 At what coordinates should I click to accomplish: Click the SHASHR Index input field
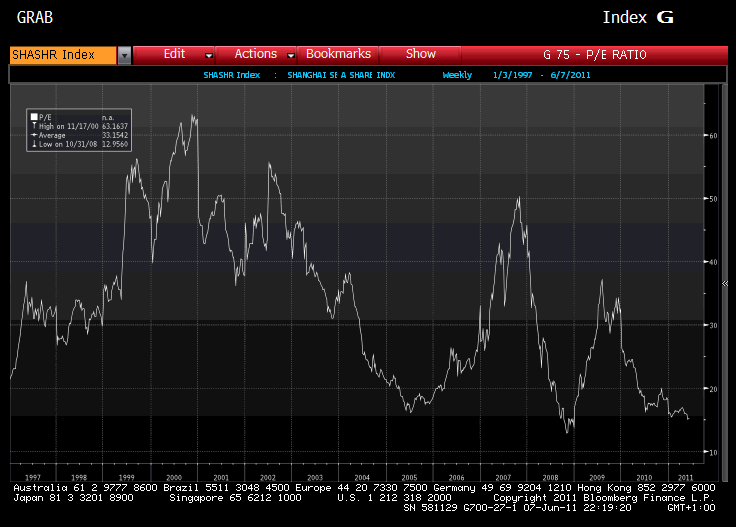pos(62,55)
